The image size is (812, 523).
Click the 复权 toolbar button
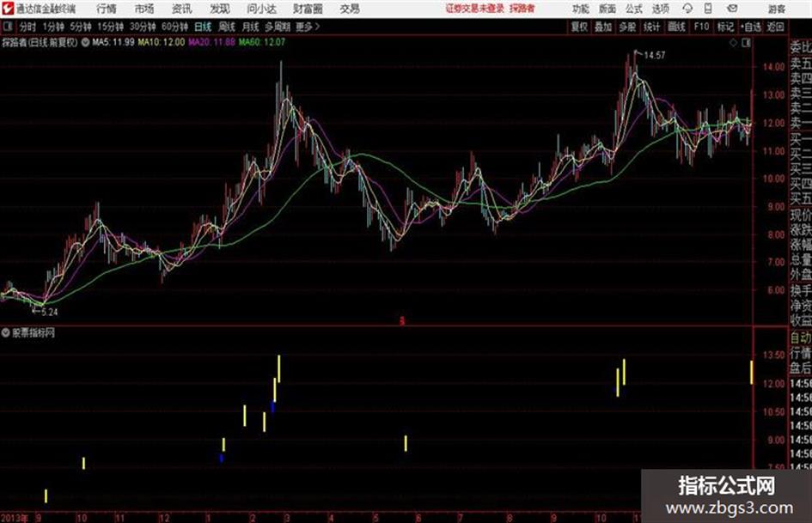pos(579,27)
